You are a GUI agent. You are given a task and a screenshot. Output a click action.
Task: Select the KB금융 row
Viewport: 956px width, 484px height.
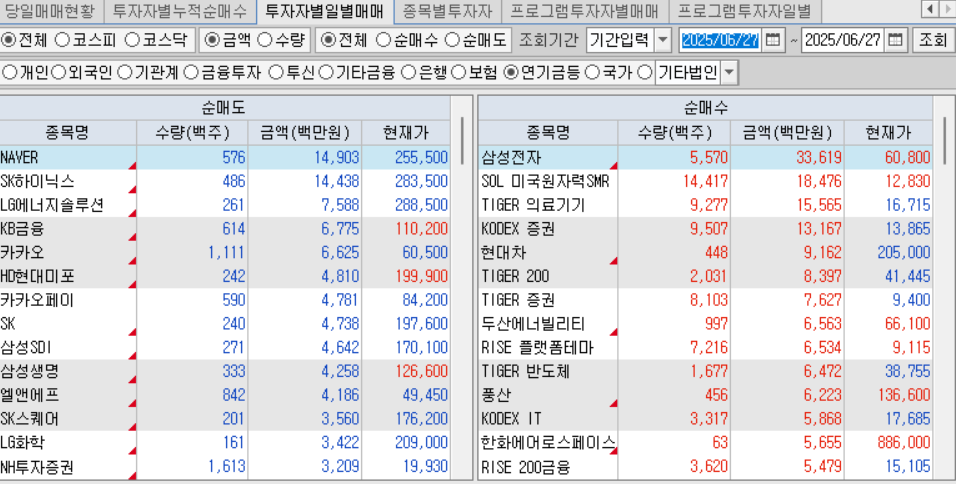pos(224,229)
